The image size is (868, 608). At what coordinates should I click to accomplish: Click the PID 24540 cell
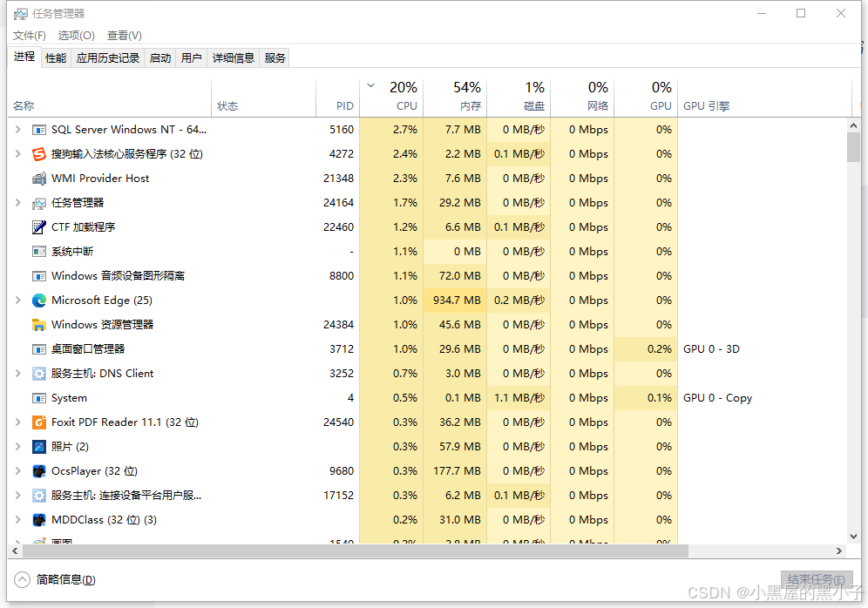pyautogui.click(x=339, y=422)
